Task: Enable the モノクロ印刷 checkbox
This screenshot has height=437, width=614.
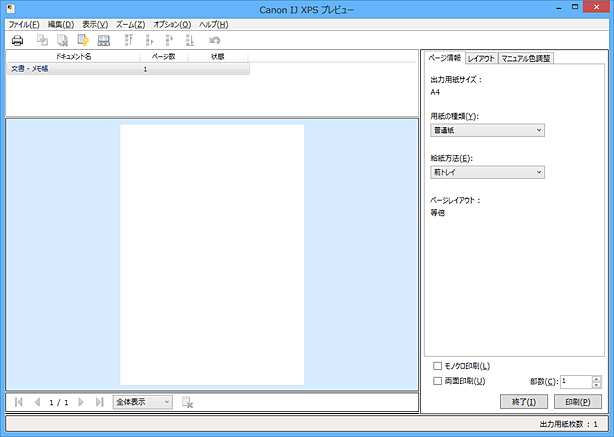Action: 437,367
